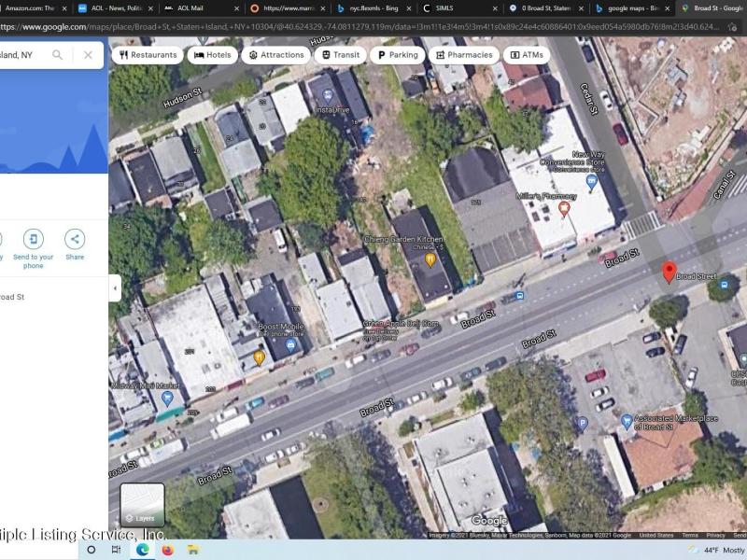Close the nyc.flexmls Bing tab
Viewport: 747px width, 560px height.
tap(409, 8)
